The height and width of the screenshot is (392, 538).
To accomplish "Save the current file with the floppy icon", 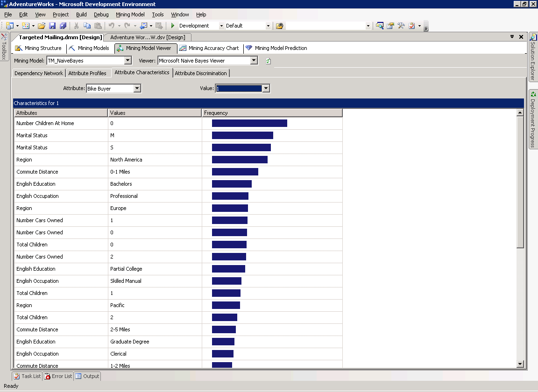I will pyautogui.click(x=52, y=26).
